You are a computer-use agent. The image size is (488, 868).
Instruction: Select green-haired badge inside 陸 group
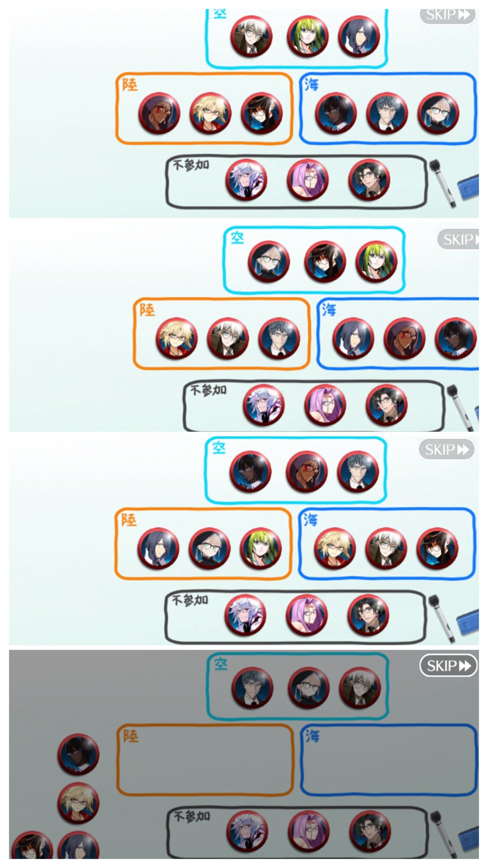tap(261, 549)
